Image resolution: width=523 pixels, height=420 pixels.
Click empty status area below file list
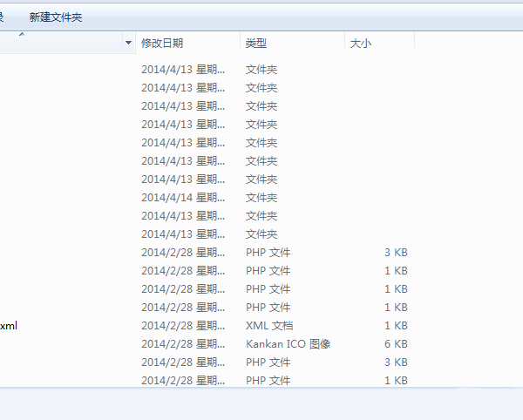click(261, 403)
